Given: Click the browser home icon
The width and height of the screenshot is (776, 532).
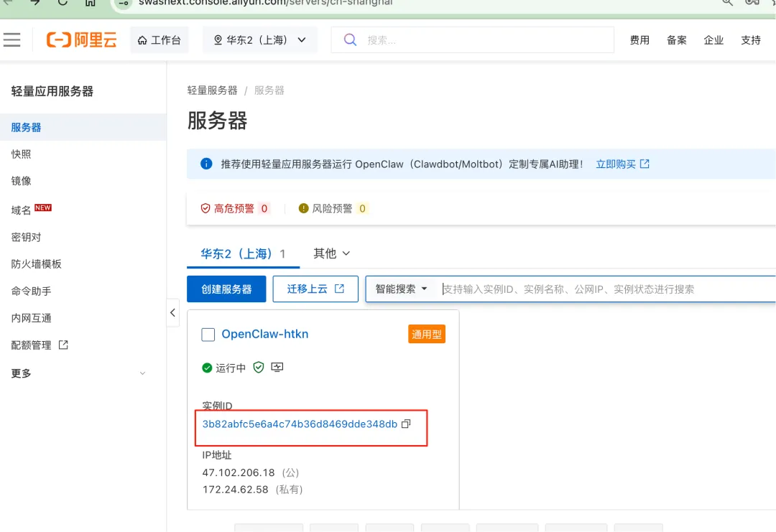Looking at the screenshot, I should coord(90,2).
